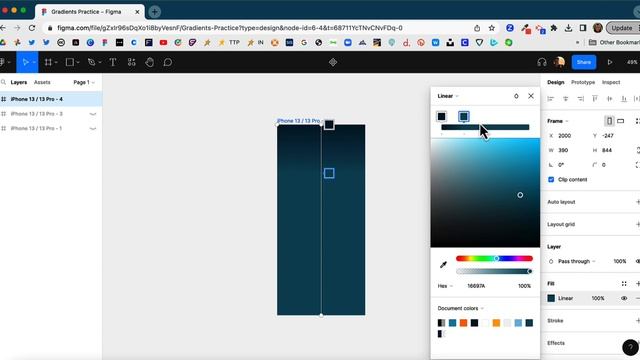
Task: Open the Hex color mode dropdown
Action: coord(445,286)
